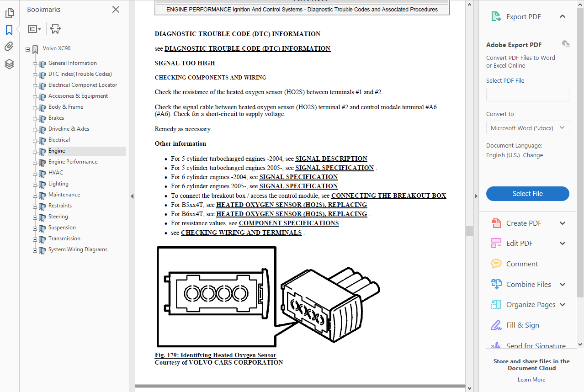The height and width of the screenshot is (392, 584).
Task: Open the SIGNAL DESCRIPTION link
Action: click(x=331, y=159)
